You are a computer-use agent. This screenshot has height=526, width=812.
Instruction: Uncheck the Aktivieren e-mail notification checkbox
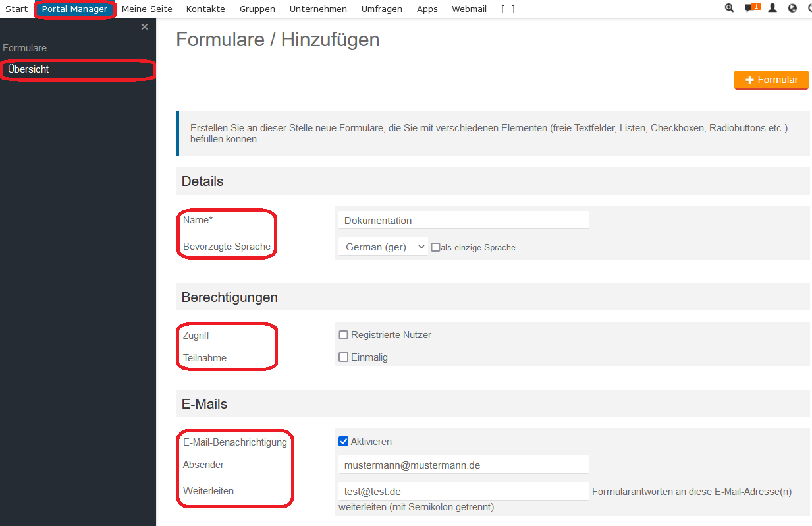[x=343, y=442]
